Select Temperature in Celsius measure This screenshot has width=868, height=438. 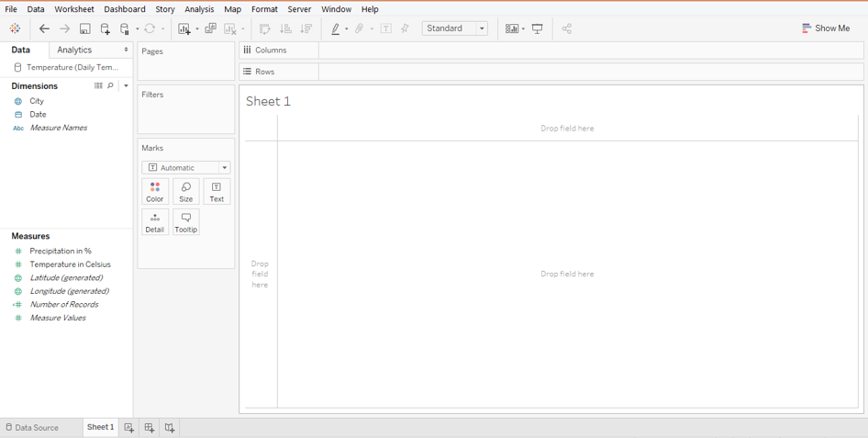click(71, 264)
